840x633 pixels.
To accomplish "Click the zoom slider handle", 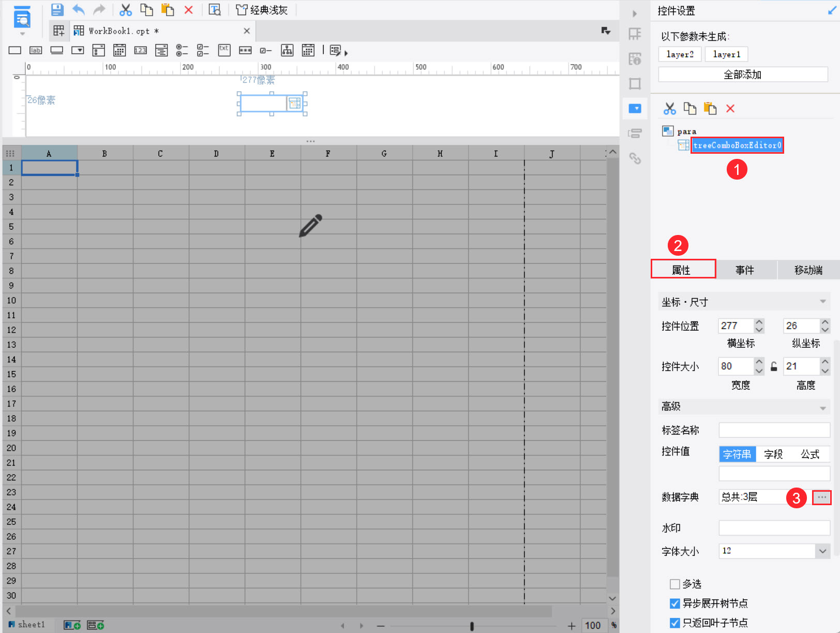I will [472, 626].
